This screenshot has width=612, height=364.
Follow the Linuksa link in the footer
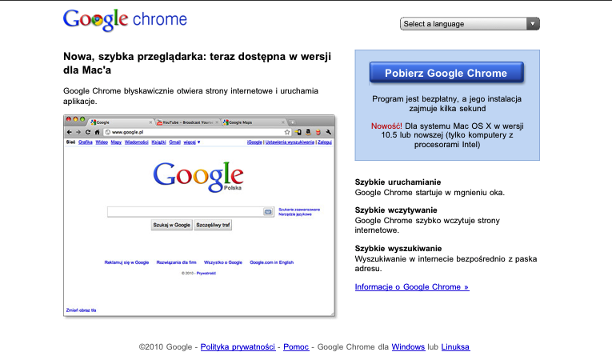click(455, 347)
